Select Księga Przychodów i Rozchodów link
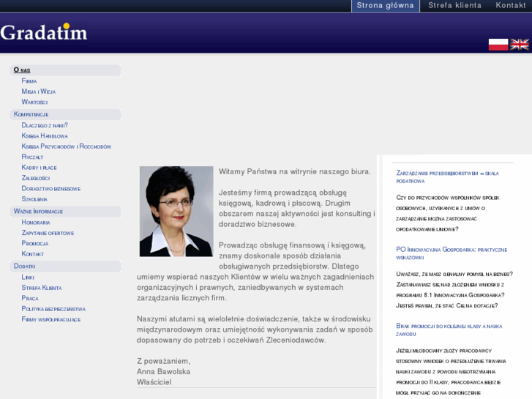 (x=66, y=146)
